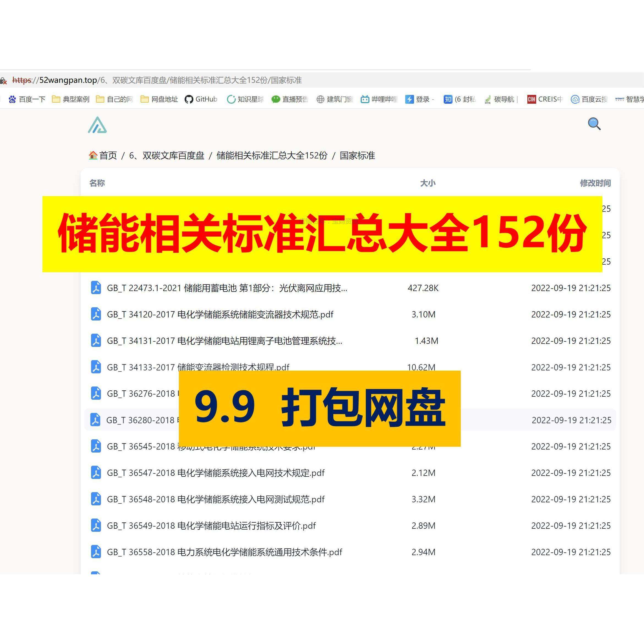Screen dimensions: 644x644
Task: Click the PDF icon for GB_T 36558-2018
Action: (x=96, y=552)
